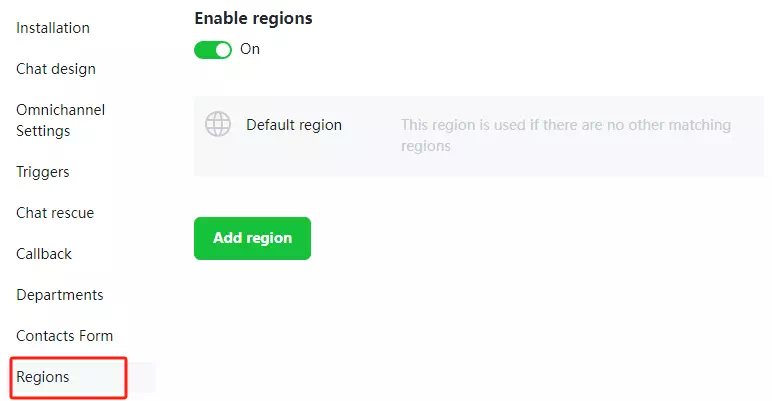Screen dimensions: 772x401
Task: Switch to the Departments section
Action: pos(60,295)
